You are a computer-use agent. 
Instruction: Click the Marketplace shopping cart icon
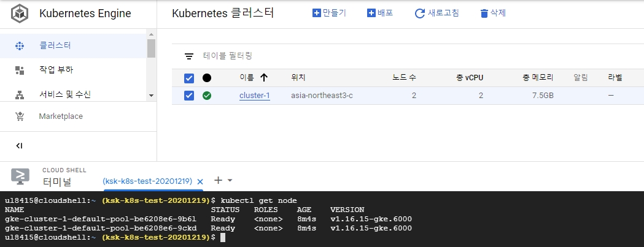(x=19, y=116)
